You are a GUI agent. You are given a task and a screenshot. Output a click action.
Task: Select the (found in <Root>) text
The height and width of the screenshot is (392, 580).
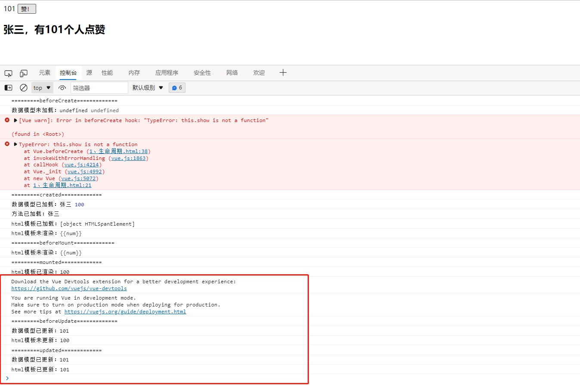[38, 134]
